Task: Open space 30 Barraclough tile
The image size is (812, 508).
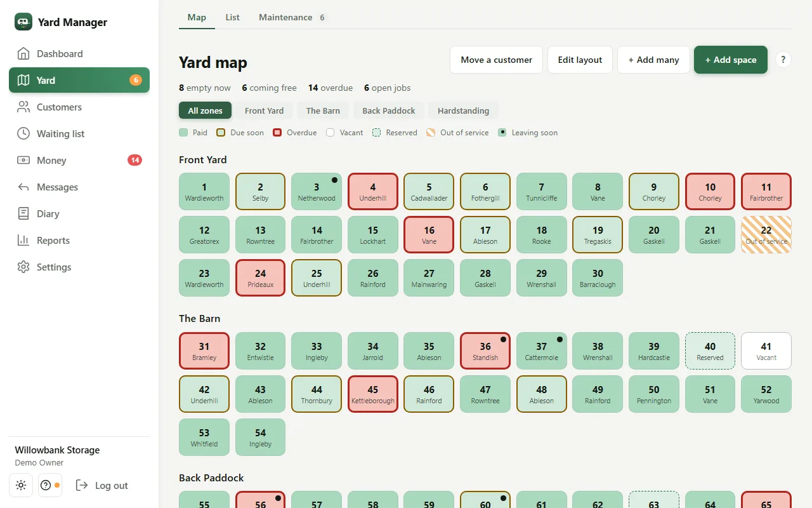Action: (x=598, y=278)
